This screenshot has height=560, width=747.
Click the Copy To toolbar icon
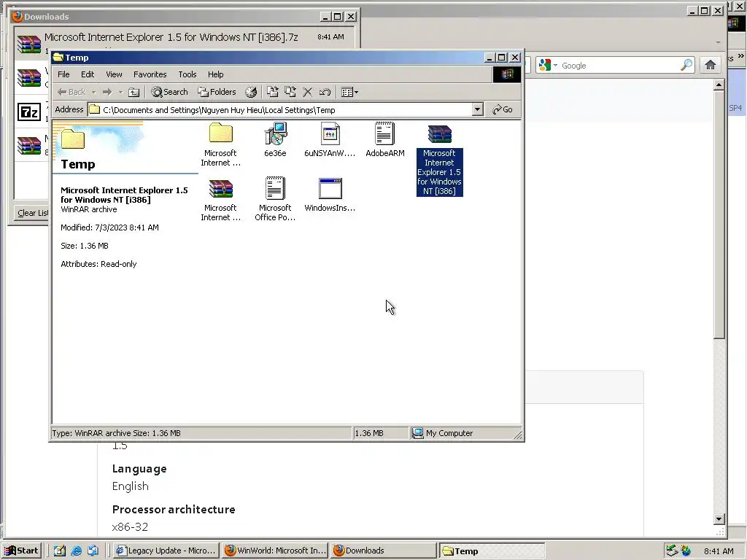[290, 92]
